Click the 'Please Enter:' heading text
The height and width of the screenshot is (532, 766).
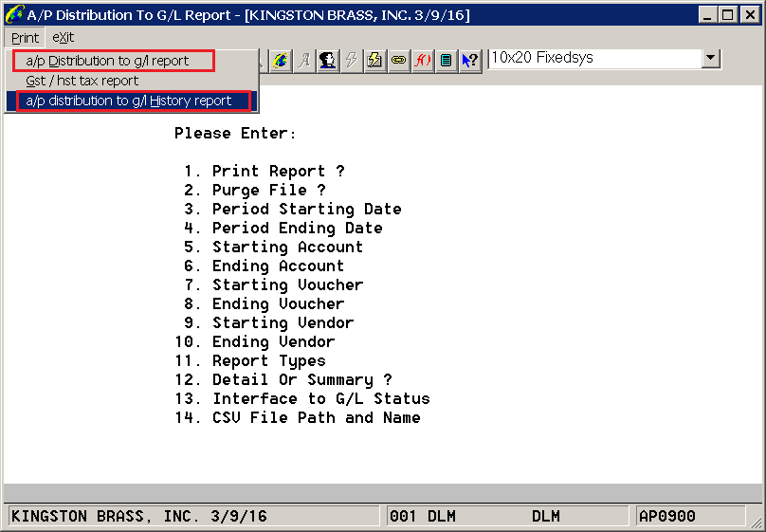click(x=235, y=134)
